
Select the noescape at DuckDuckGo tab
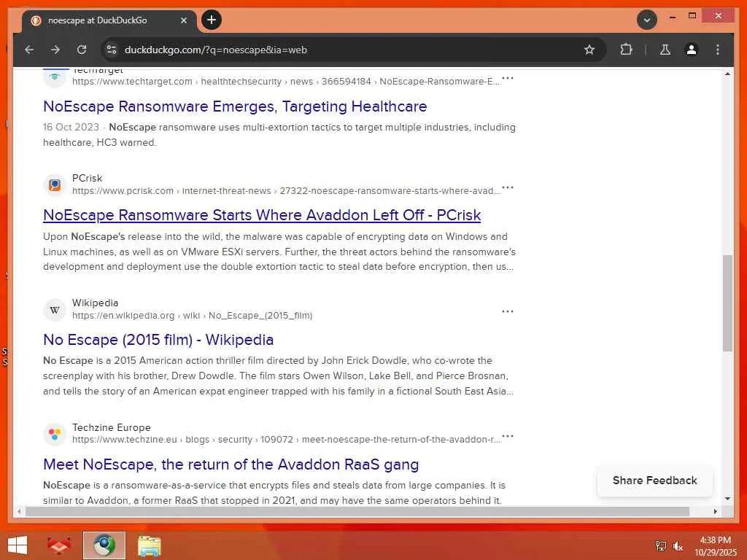pyautogui.click(x=109, y=20)
